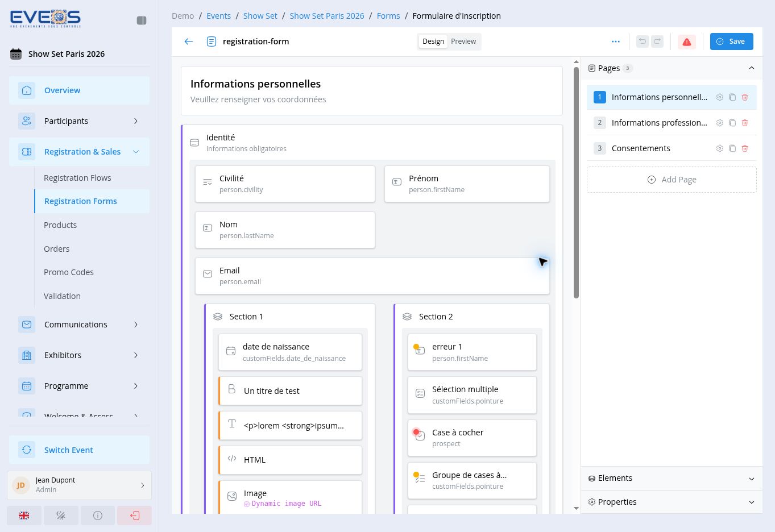
Task: Open Promo Codes submenu item
Action: pyautogui.click(x=92, y=272)
